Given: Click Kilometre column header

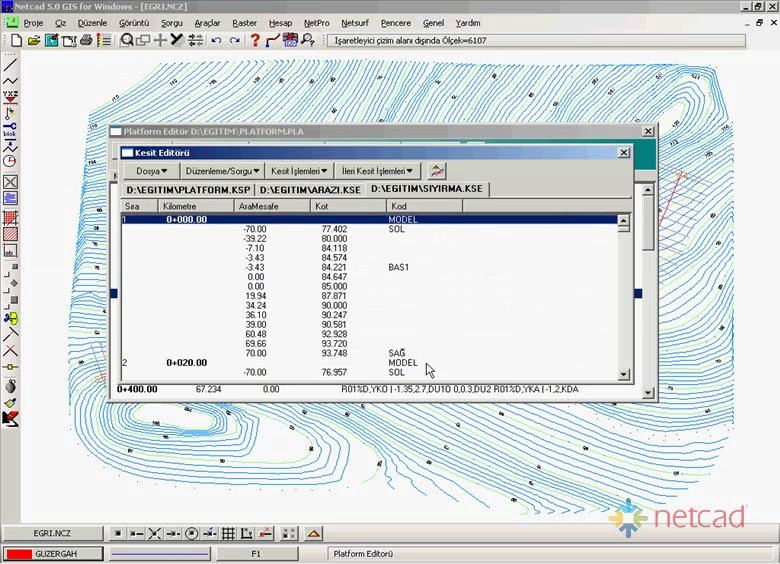Looking at the screenshot, I should 196,206.
